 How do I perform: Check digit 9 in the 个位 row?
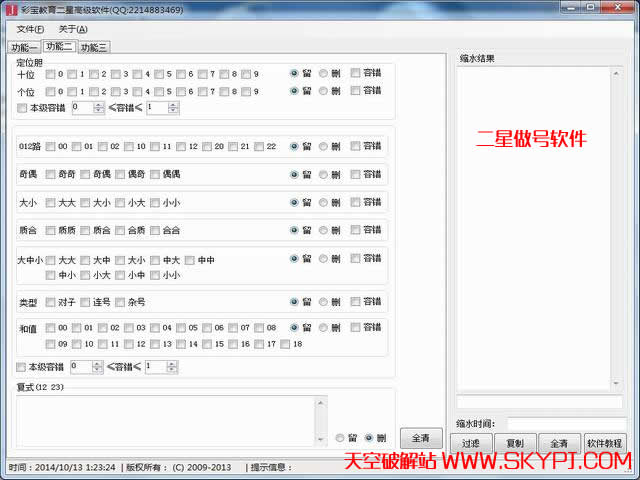246,91
